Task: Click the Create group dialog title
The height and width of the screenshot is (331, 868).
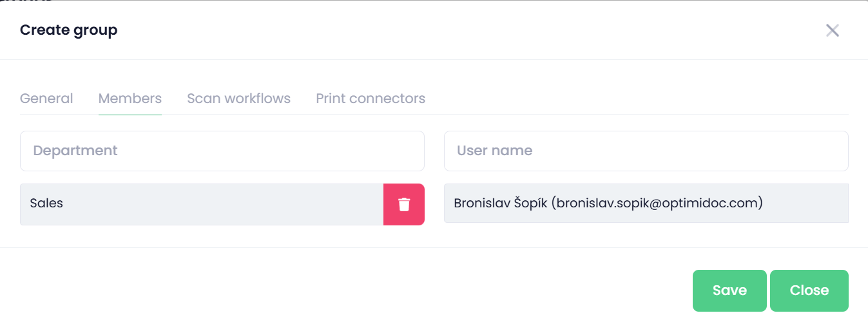Action: [x=68, y=30]
